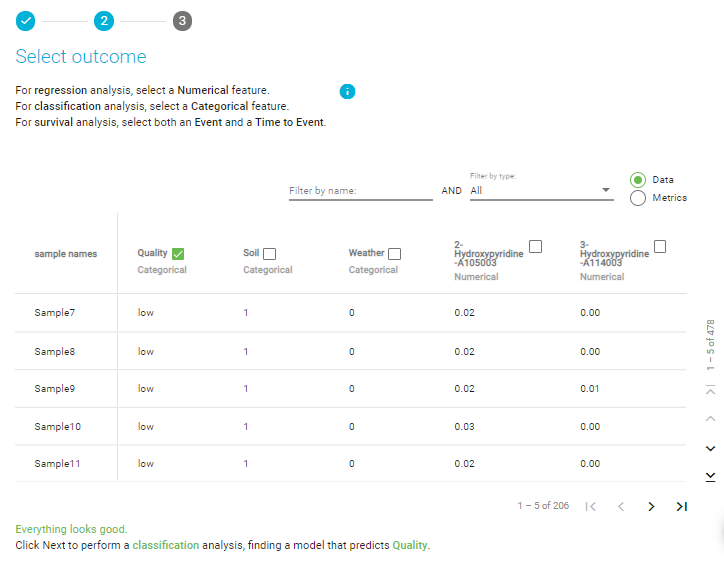Click the Weather column header label
The width and height of the screenshot is (724, 561).
(366, 253)
